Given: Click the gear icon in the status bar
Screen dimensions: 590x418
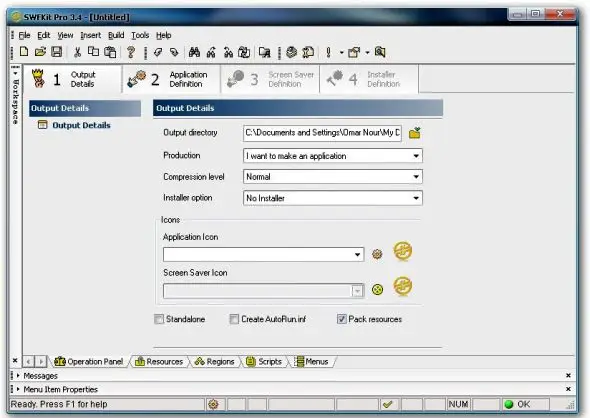Looking at the screenshot, I should (x=213, y=404).
